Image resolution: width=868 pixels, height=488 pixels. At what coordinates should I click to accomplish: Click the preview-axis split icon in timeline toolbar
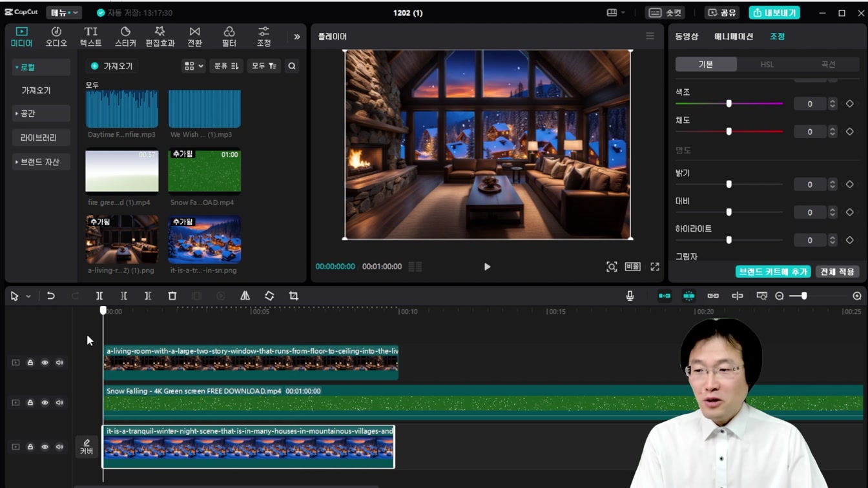738,296
